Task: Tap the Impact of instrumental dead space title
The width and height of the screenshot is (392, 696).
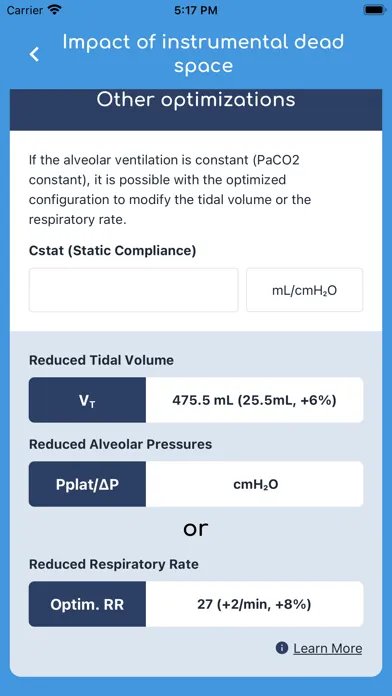Action: point(203,54)
